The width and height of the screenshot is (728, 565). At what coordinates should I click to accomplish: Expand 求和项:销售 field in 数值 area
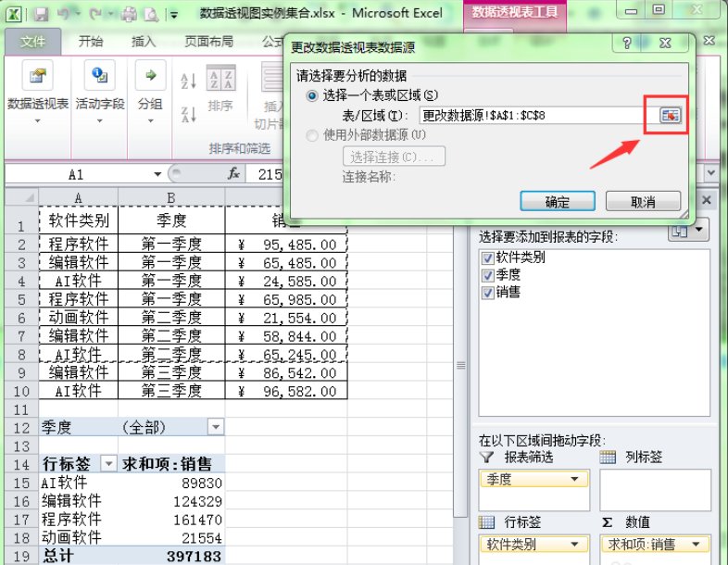coord(696,544)
